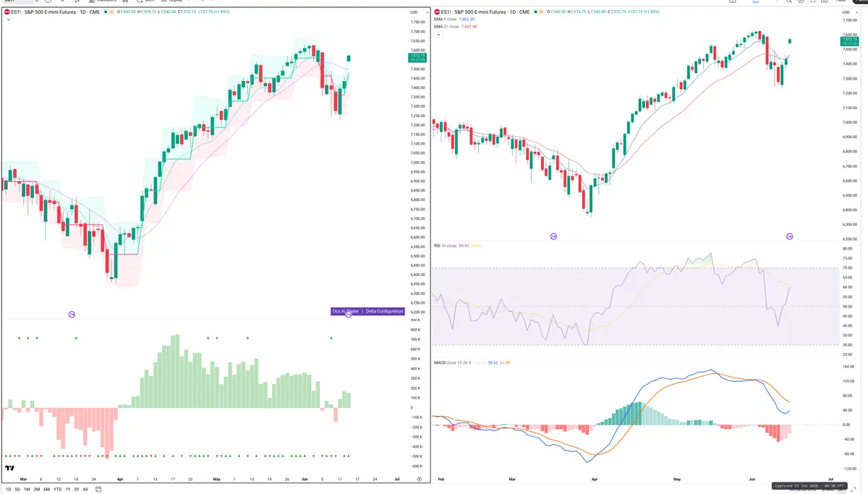Select the 1M range button
This screenshot has height=494, width=868.
tap(27, 489)
